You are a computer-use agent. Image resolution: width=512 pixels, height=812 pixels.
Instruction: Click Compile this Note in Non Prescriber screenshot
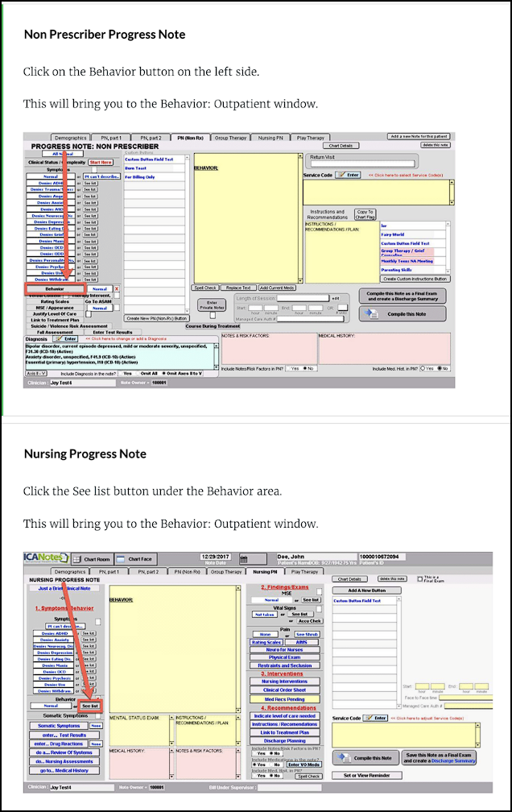pos(403,314)
